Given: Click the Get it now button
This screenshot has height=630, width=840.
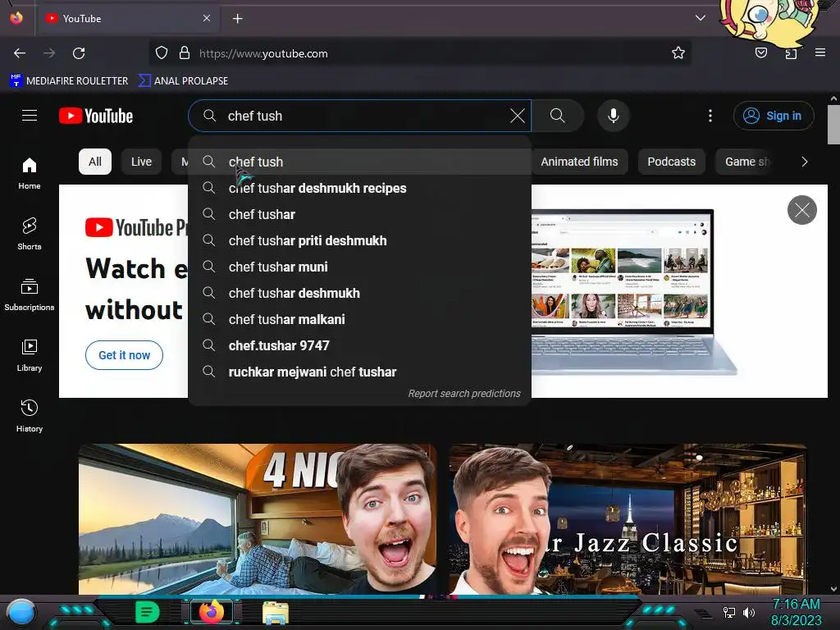Looking at the screenshot, I should pyautogui.click(x=125, y=355).
